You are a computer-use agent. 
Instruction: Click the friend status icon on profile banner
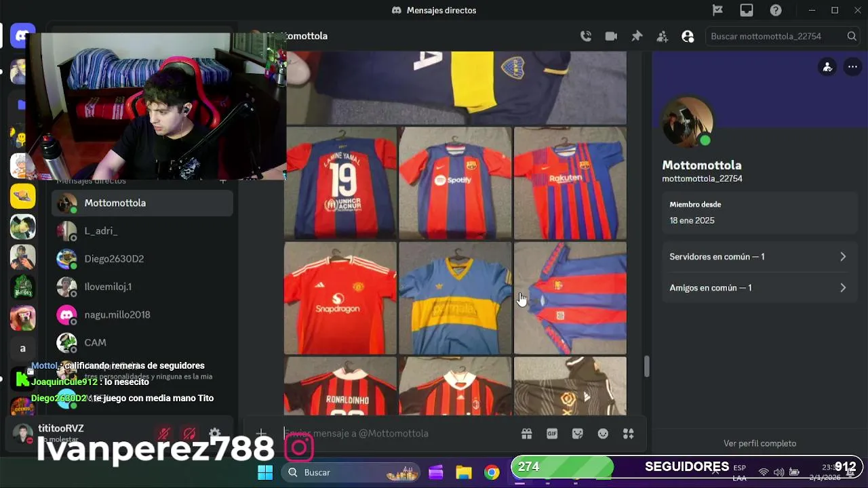(x=827, y=67)
